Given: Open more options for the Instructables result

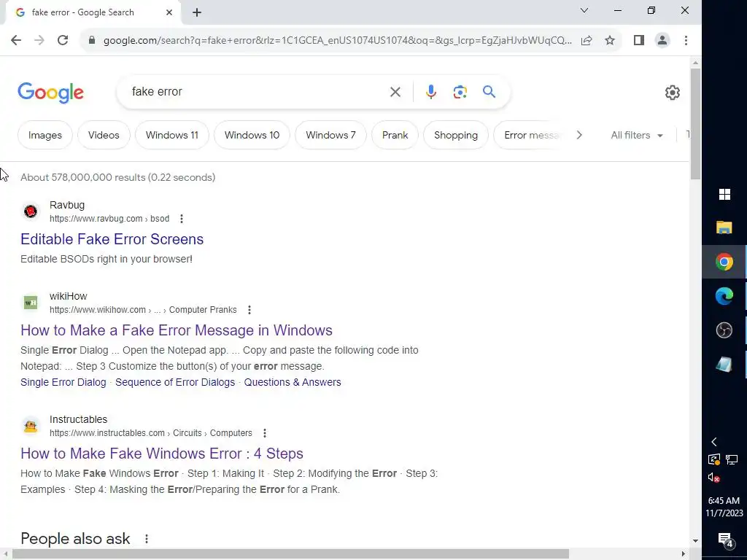Looking at the screenshot, I should tap(264, 433).
